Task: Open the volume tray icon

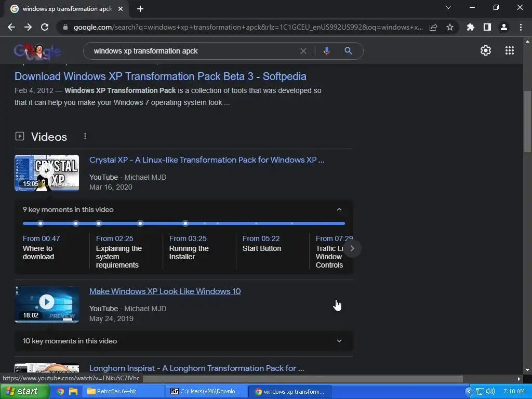Action: (x=490, y=392)
